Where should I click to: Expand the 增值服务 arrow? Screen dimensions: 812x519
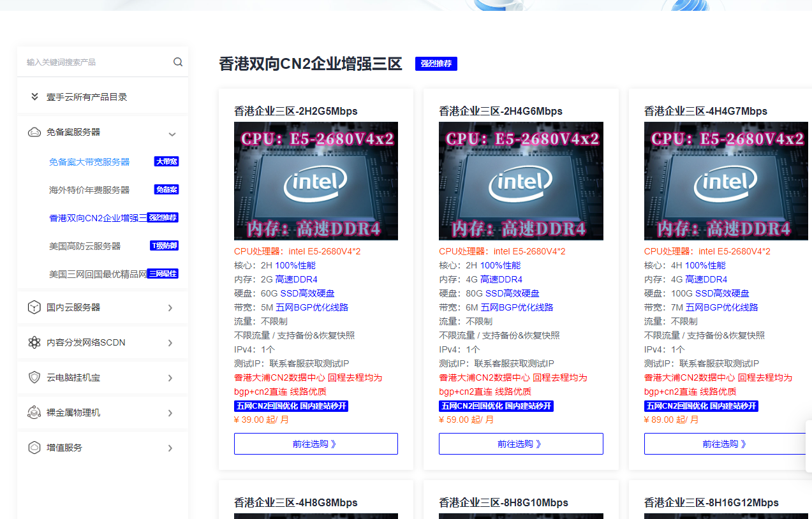click(170, 448)
